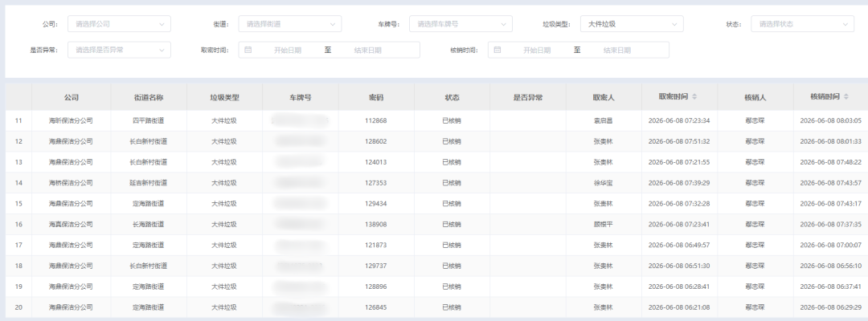Image resolution: width=868 pixels, height=321 pixels.
Task: Click password cell 112868
Action: pyautogui.click(x=376, y=120)
